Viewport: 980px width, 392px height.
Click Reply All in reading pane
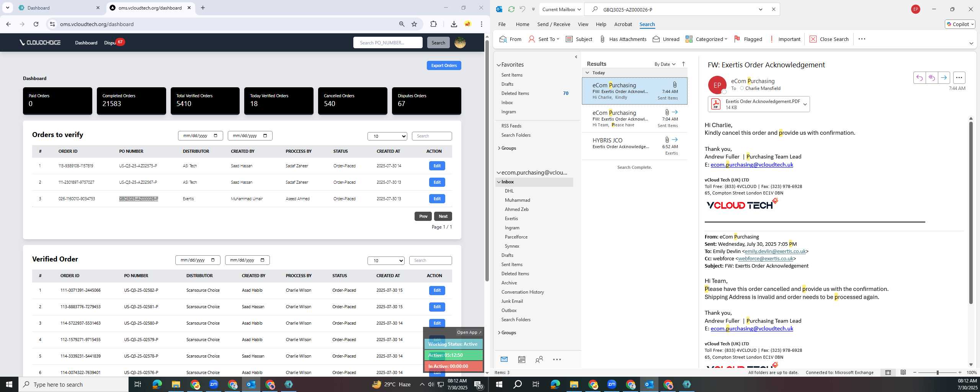[931, 78]
